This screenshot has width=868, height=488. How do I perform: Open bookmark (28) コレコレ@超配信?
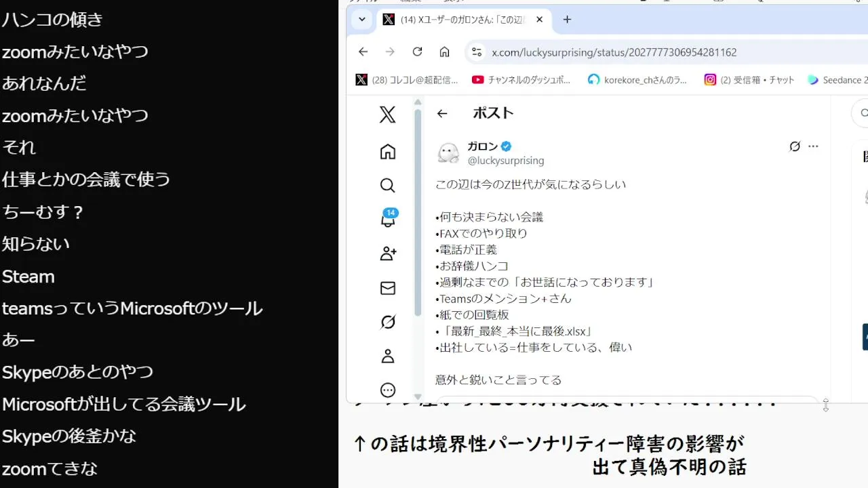[407, 80]
